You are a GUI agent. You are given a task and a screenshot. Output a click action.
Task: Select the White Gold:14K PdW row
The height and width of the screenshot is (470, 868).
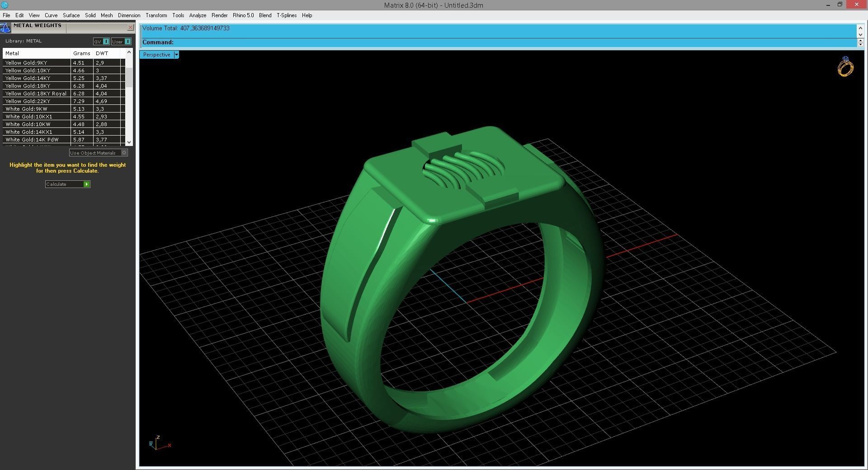(64, 140)
